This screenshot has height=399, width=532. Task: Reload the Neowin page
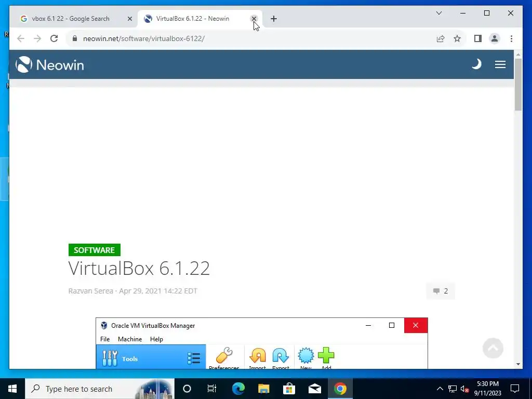[x=54, y=38]
